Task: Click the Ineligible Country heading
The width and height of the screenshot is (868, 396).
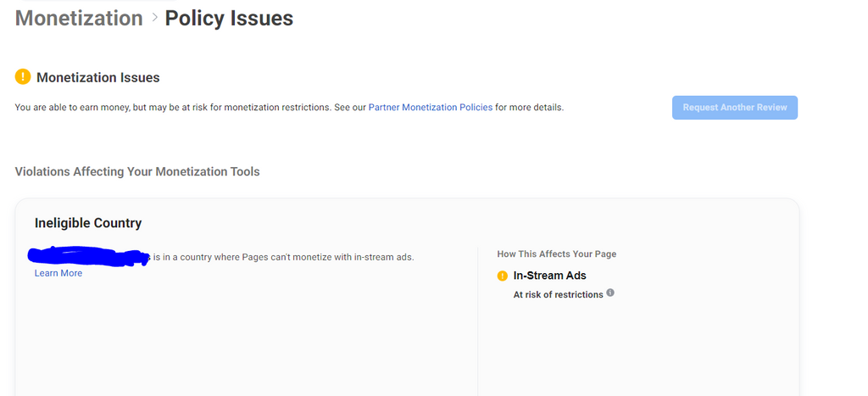Action: tap(88, 223)
